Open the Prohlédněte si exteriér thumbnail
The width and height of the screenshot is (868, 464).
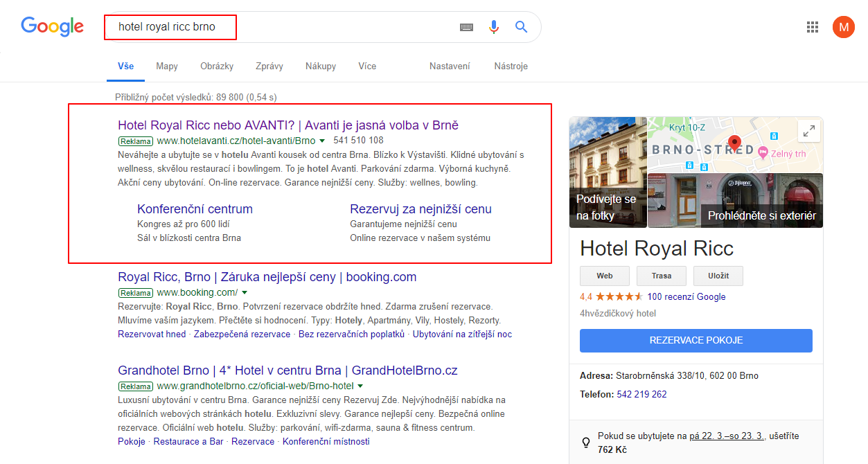(x=736, y=201)
